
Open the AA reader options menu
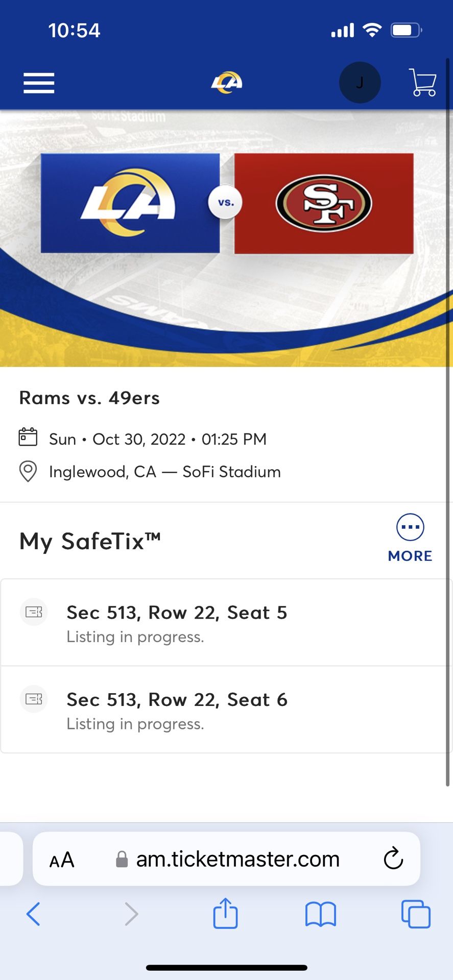[62, 860]
